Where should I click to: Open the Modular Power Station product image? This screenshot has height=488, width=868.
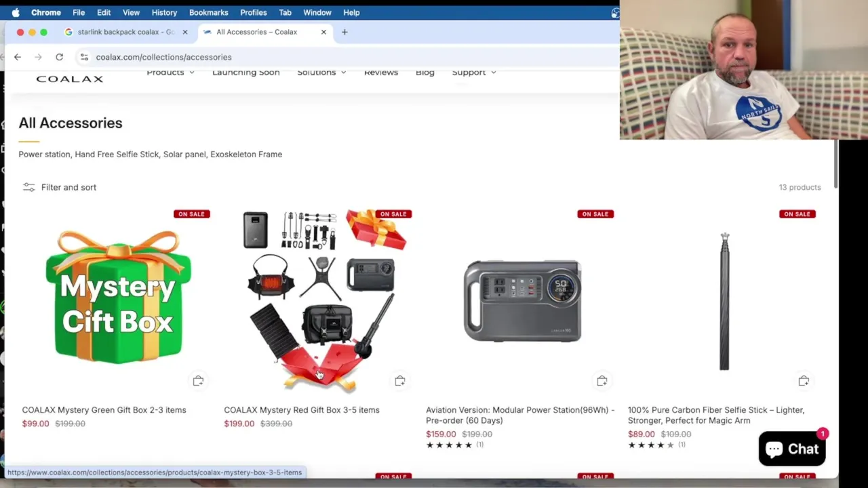(522, 300)
